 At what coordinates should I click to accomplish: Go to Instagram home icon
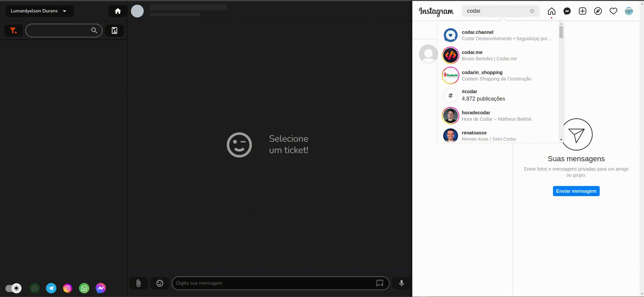click(552, 11)
